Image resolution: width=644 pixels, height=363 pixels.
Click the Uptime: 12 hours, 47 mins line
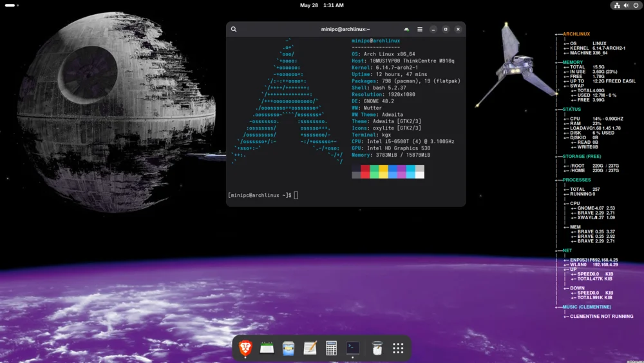[390, 74]
